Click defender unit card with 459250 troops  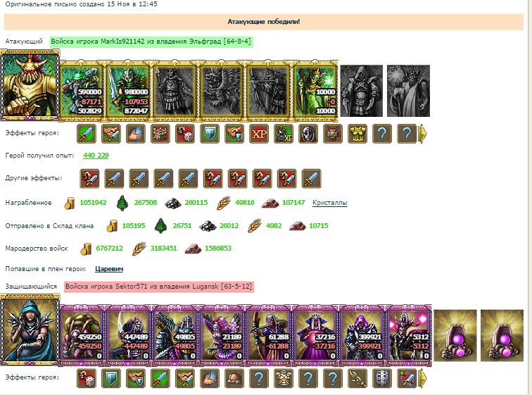[82, 336]
